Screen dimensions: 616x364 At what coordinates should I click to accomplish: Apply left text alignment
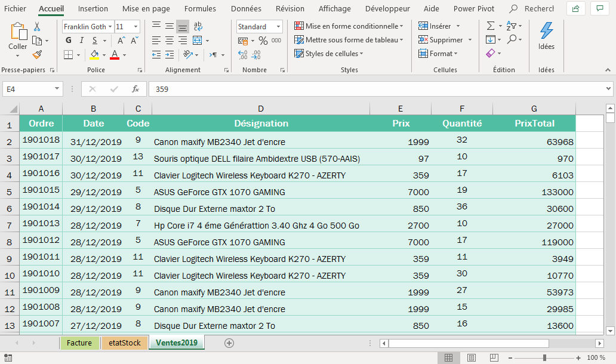[156, 41]
